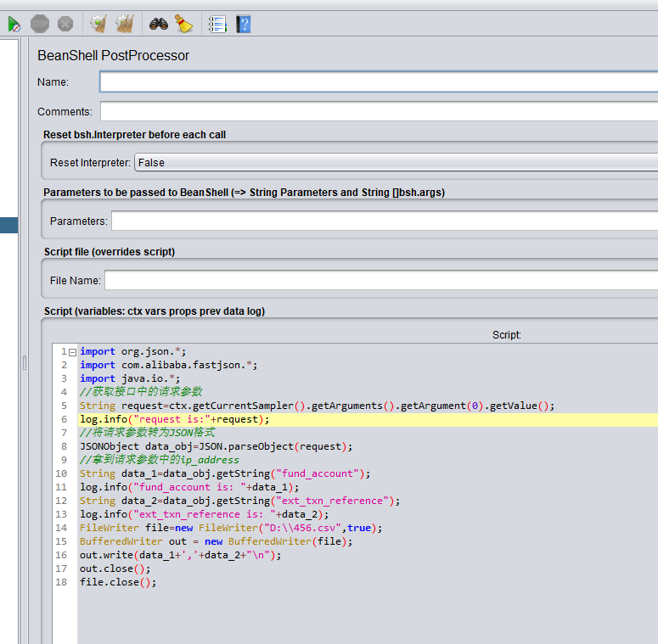The image size is (658, 644).
Task: Click the Comments text field
Action: coord(378,112)
